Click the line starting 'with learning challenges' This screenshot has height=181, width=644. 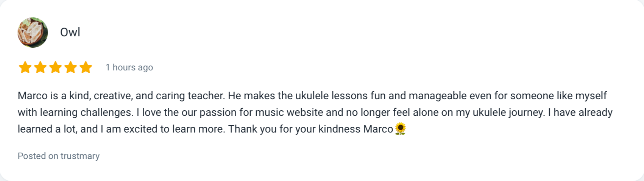click(315, 112)
